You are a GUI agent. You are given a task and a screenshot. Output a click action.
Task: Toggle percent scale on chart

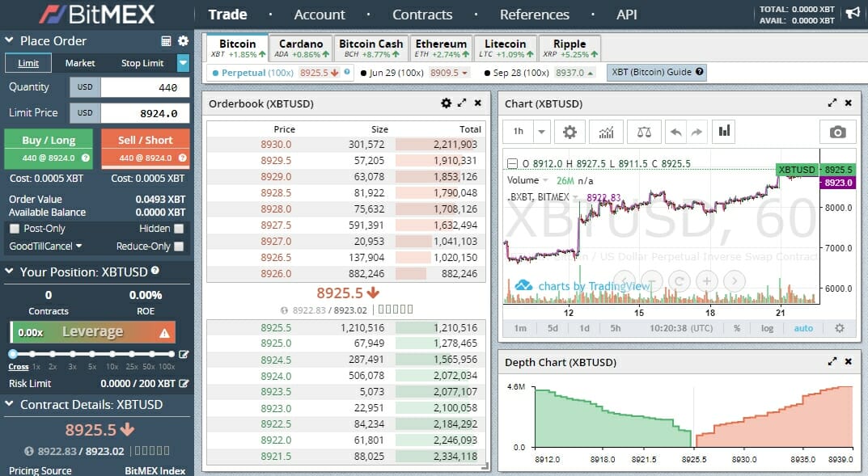tap(737, 328)
